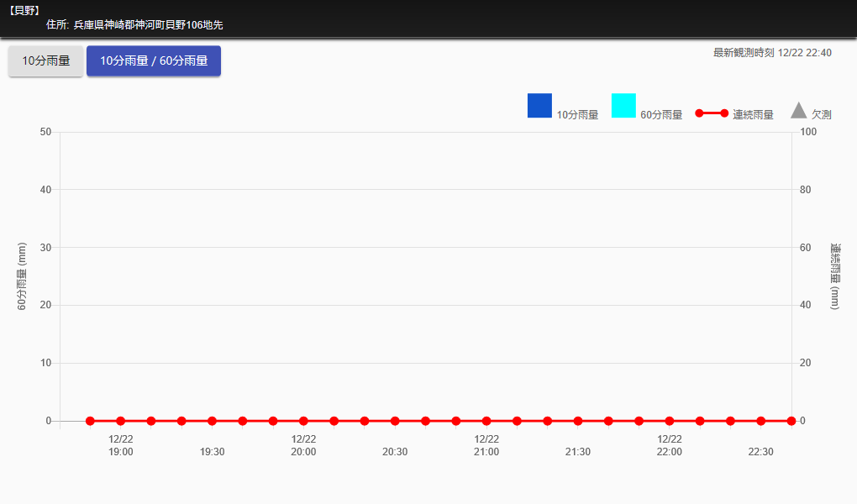Click the data point at 12/22 19:00
857x504 pixels.
point(121,421)
